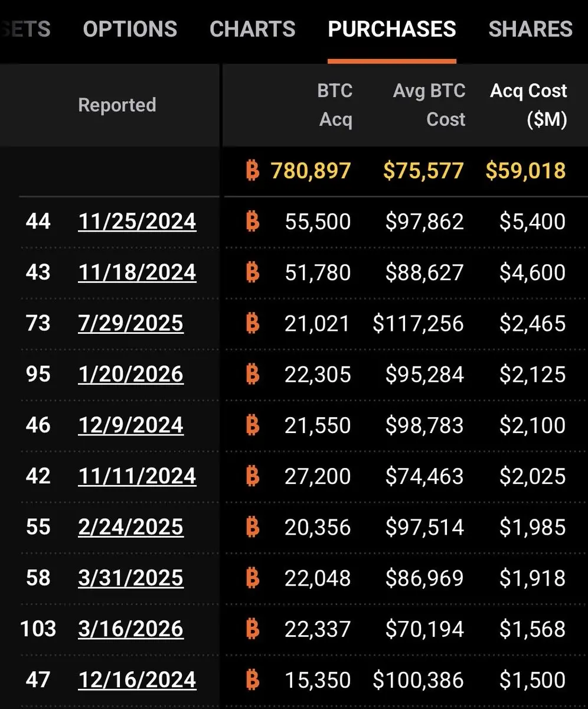Sort by Avg BTC Cost column header
This screenshot has height=709, width=588.
pyautogui.click(x=429, y=105)
